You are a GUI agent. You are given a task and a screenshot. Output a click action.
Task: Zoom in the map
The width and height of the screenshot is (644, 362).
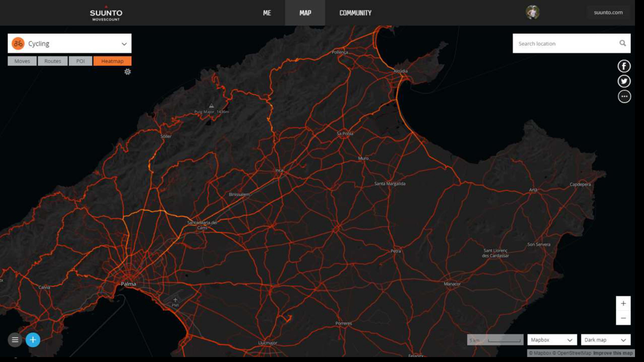click(x=623, y=304)
